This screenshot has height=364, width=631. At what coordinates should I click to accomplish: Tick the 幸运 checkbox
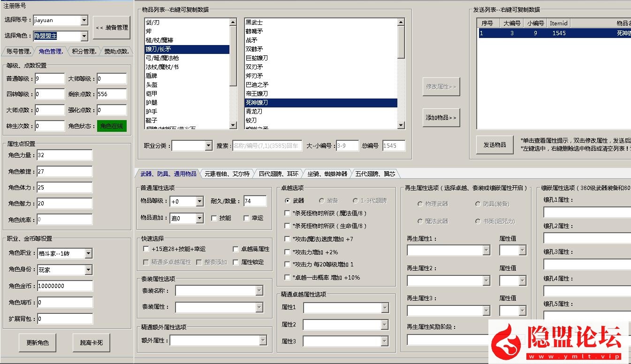(246, 218)
